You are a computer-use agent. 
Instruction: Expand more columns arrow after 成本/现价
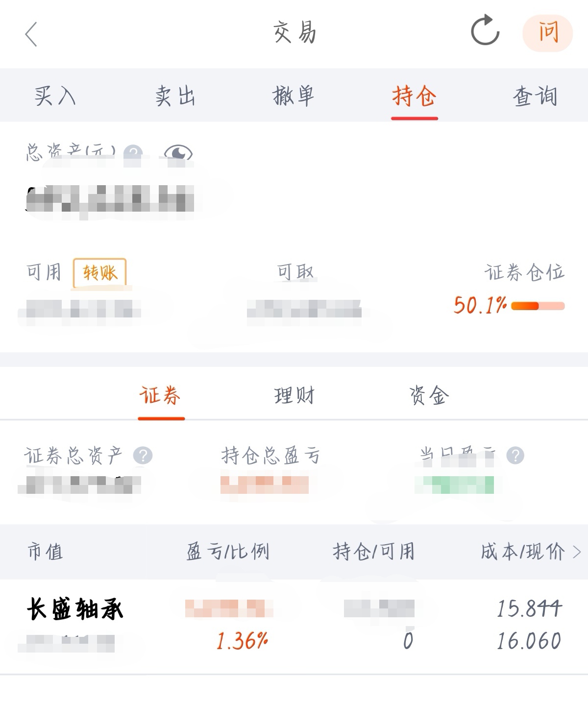point(577,552)
